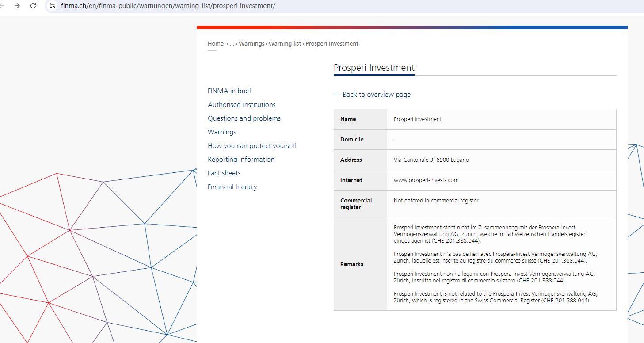Viewport: 644px width, 343px height.
Task: Reload the page with refresh icon
Action: pyautogui.click(x=33, y=6)
